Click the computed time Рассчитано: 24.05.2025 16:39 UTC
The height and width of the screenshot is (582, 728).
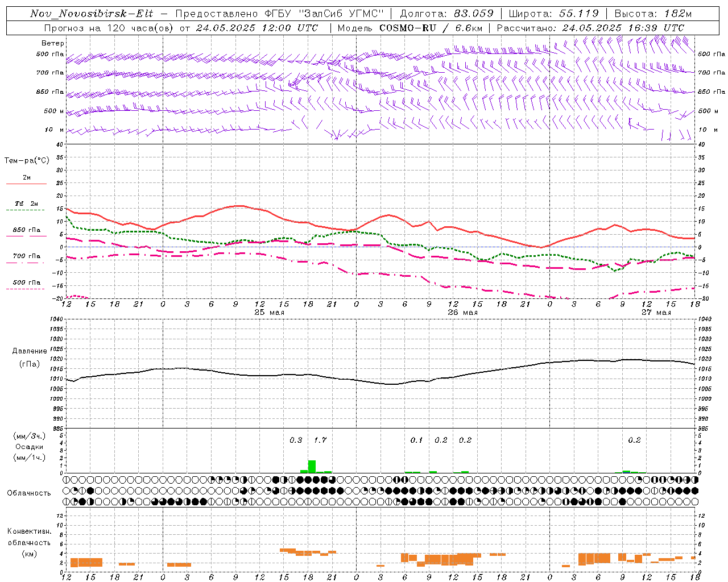tap(590, 28)
